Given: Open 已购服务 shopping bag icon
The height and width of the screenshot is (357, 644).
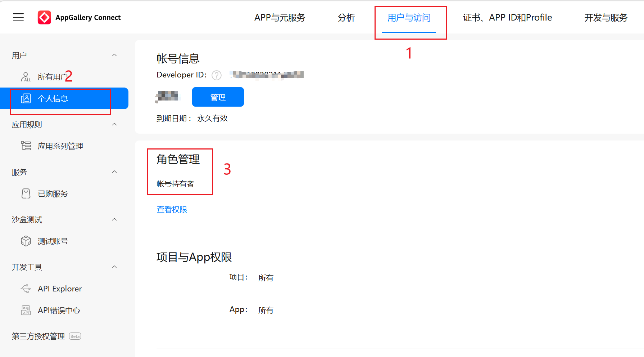Looking at the screenshot, I should [x=26, y=193].
